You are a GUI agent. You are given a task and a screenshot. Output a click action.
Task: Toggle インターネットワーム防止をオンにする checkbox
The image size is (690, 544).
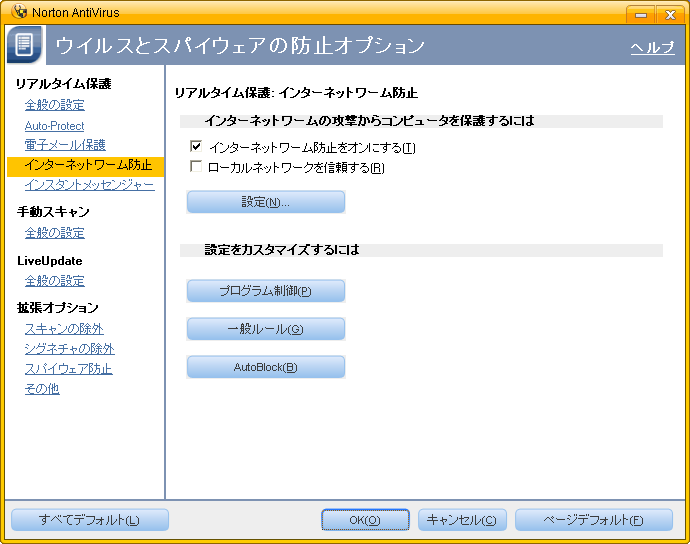pyautogui.click(x=196, y=147)
